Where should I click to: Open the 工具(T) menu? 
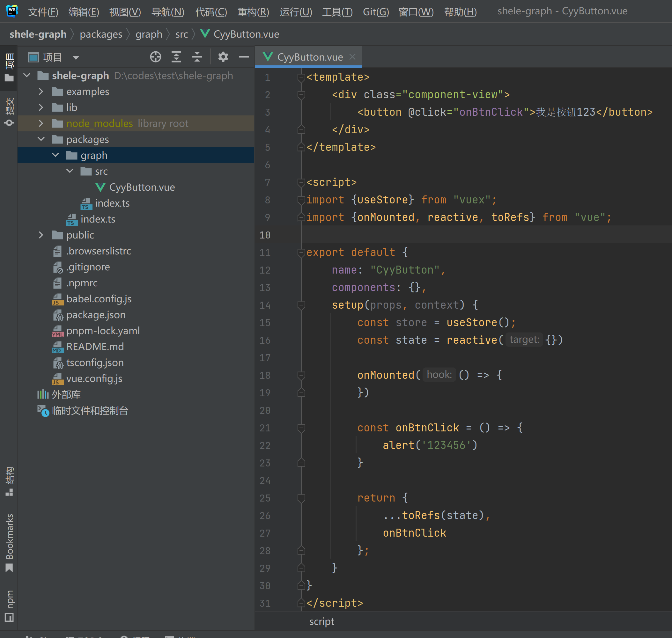pos(337,12)
